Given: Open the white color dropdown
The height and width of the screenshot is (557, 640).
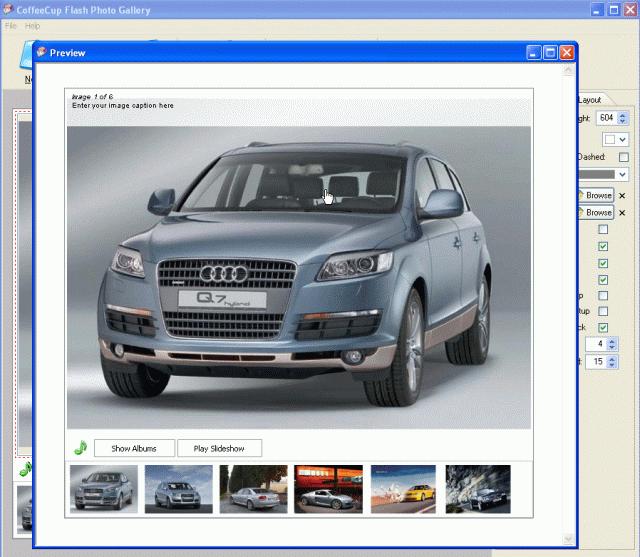Looking at the screenshot, I should [x=616, y=140].
